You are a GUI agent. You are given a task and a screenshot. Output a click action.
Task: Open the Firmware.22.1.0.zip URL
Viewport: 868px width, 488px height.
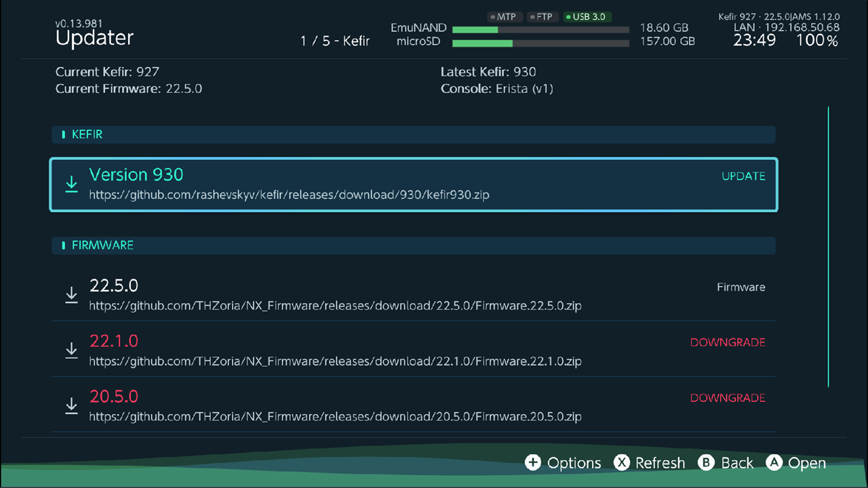click(335, 361)
